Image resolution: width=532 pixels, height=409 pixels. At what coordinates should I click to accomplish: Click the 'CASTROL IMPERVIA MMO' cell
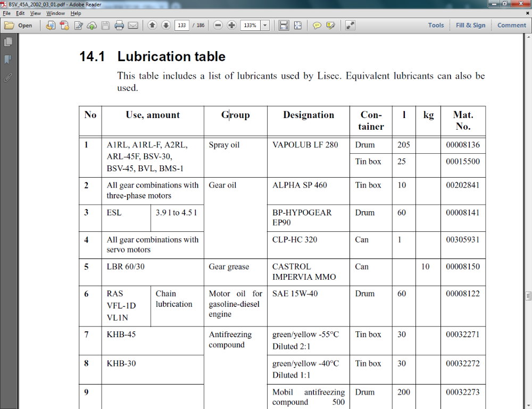tap(304, 272)
